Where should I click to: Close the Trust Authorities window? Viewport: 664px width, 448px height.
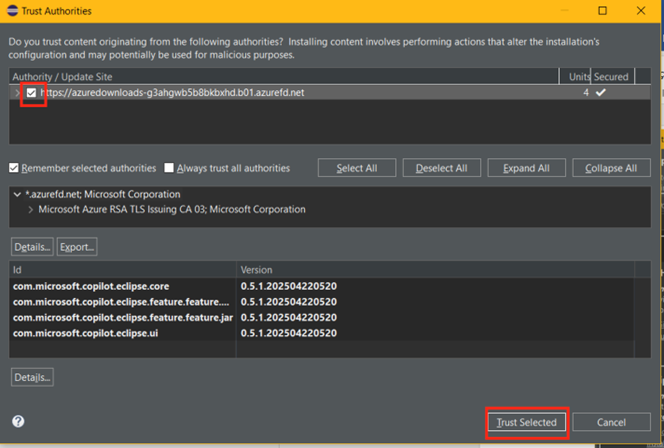[x=641, y=11]
